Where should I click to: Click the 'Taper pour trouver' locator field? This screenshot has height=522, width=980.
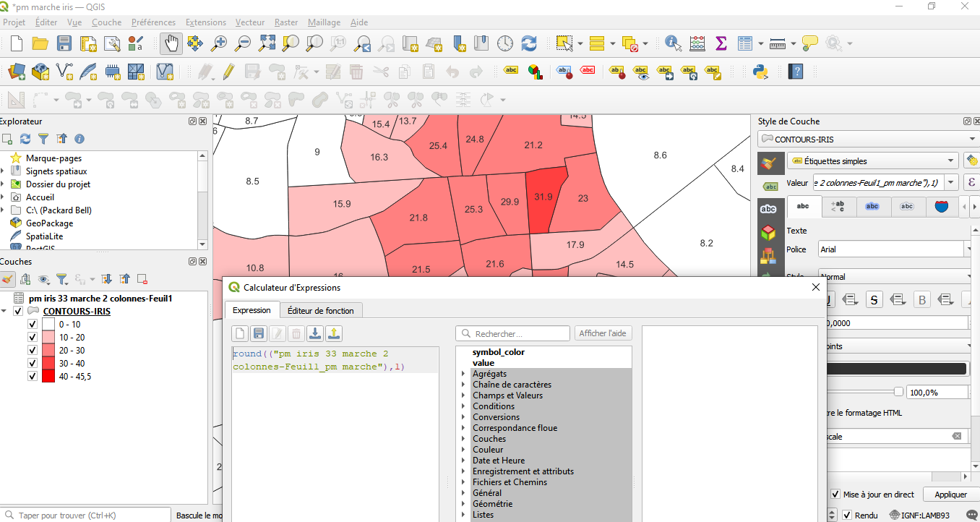(87, 515)
